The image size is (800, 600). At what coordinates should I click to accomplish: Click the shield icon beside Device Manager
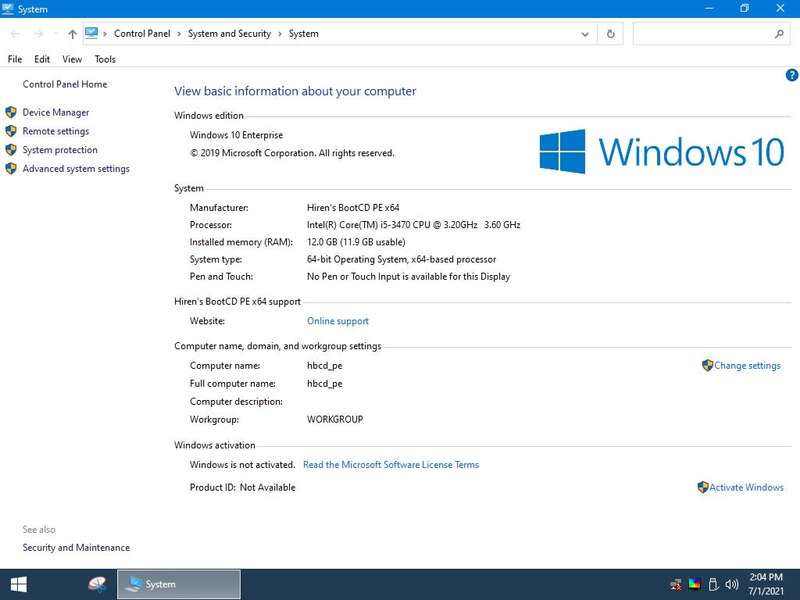point(11,112)
